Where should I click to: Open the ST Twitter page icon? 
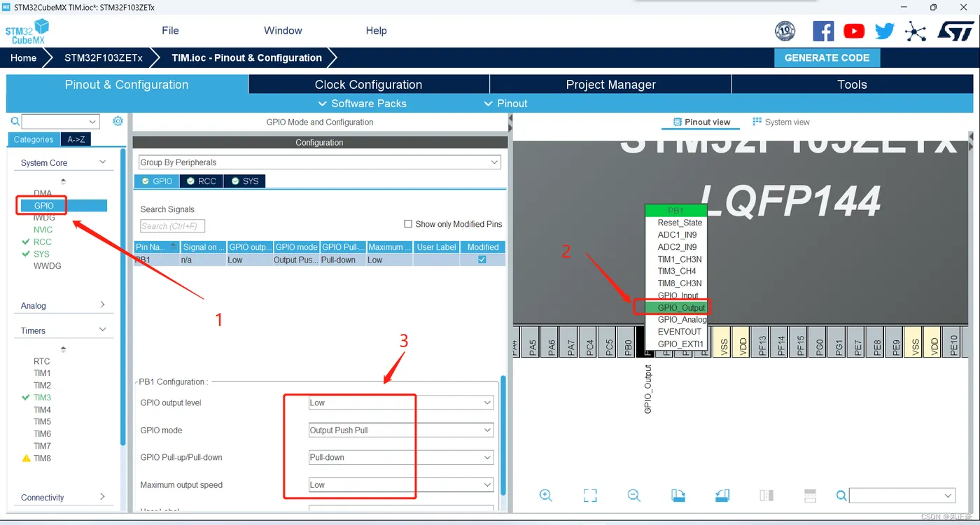click(x=885, y=31)
